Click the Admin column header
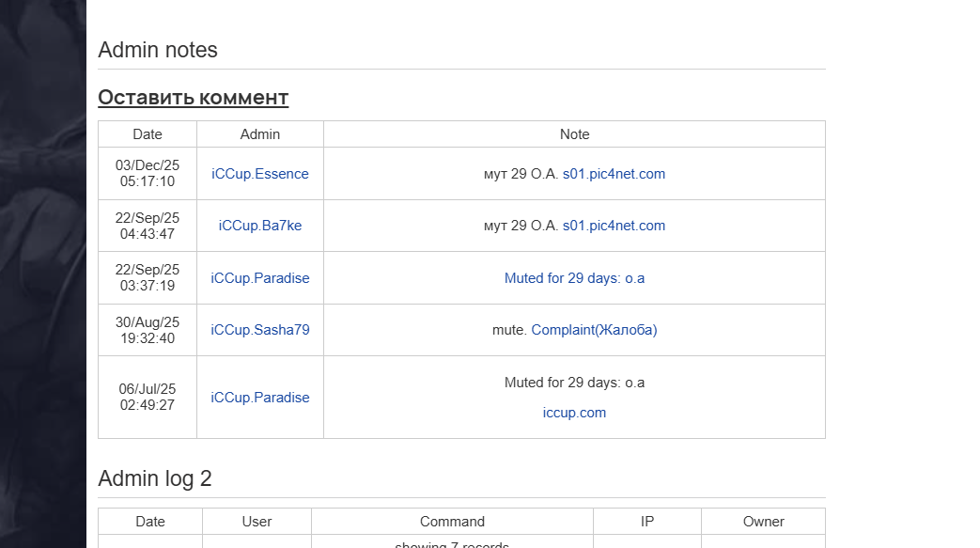 click(x=260, y=134)
